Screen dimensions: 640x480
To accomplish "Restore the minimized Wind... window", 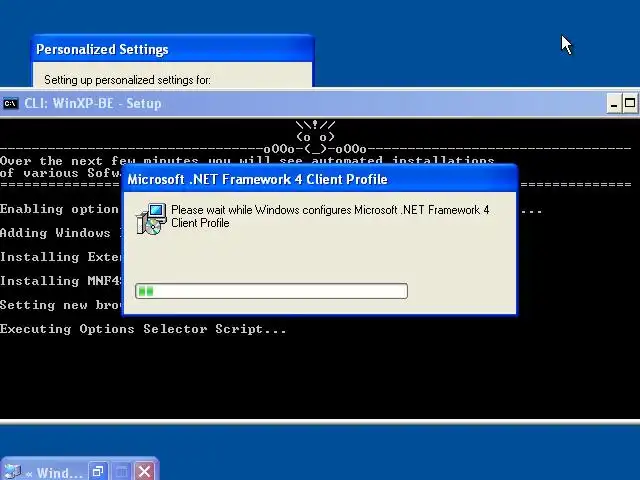I will pyautogui.click(x=98, y=471).
